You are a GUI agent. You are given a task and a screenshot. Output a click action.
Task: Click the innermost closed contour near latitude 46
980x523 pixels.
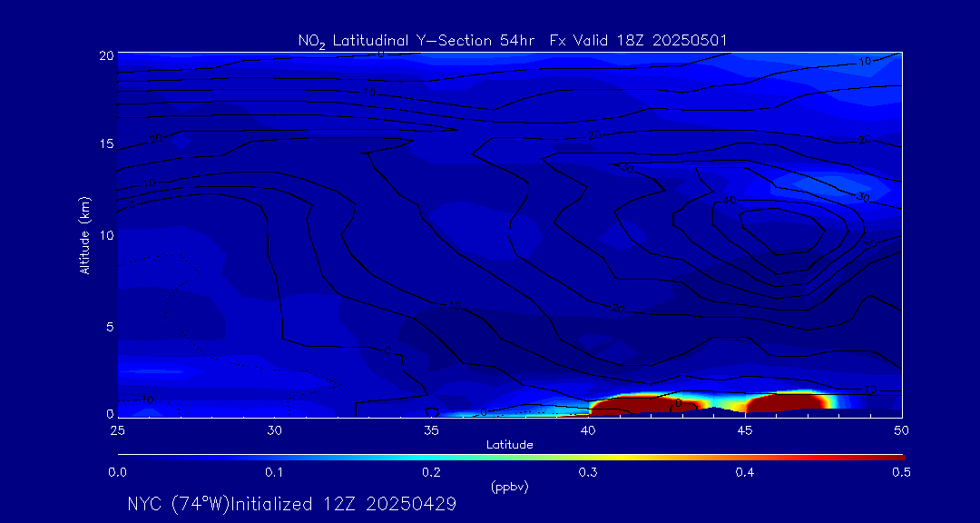click(x=781, y=232)
